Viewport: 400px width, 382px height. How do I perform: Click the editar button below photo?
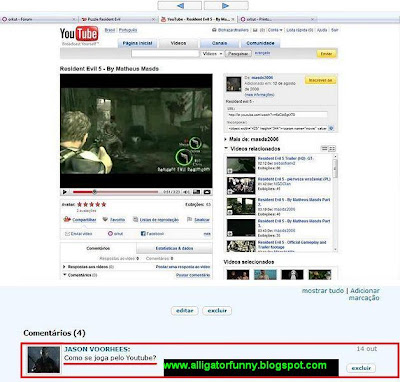pos(185,311)
